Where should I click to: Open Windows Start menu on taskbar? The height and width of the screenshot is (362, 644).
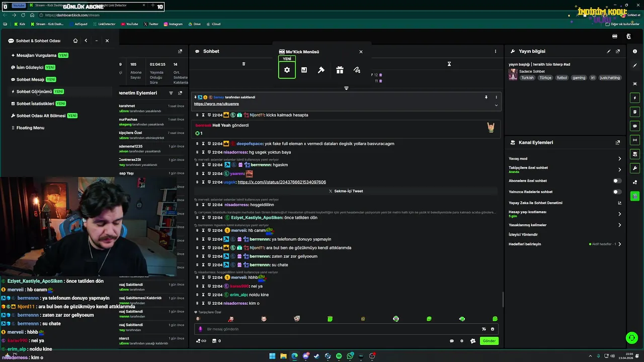click(x=272, y=356)
